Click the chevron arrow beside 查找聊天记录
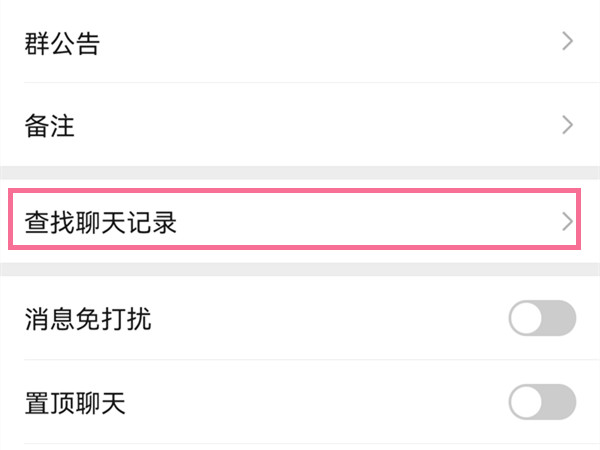600x450 pixels. (x=567, y=222)
